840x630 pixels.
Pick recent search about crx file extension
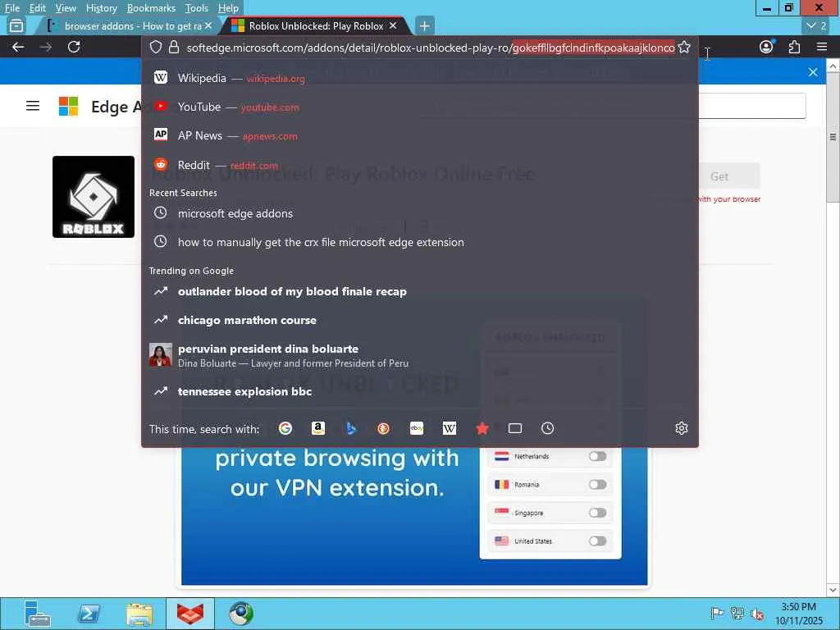click(419, 242)
